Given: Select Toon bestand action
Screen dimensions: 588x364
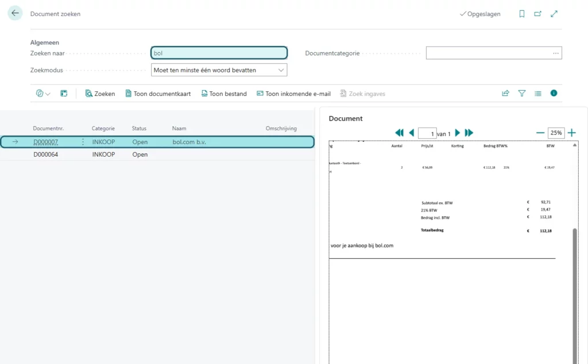Looking at the screenshot, I should point(224,94).
